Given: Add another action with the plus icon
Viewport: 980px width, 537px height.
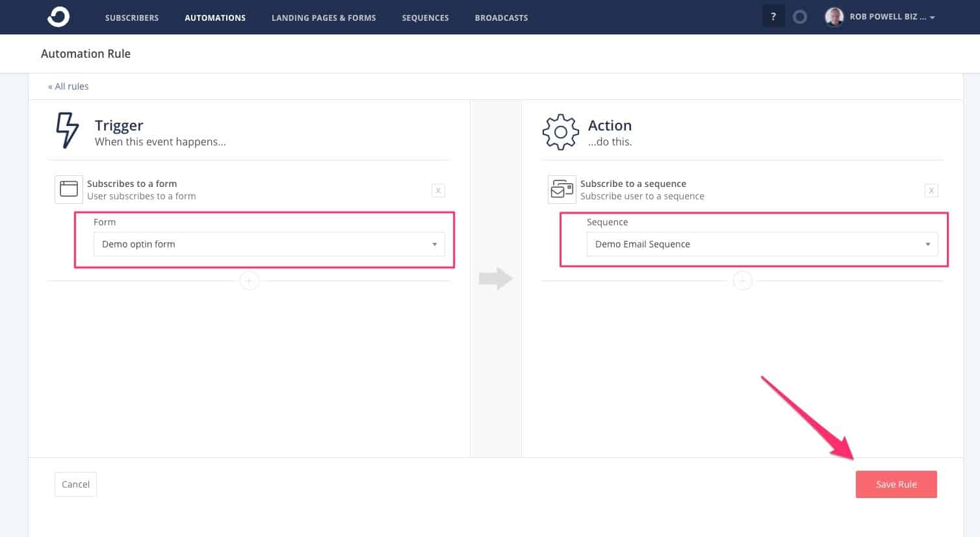Looking at the screenshot, I should 742,281.
